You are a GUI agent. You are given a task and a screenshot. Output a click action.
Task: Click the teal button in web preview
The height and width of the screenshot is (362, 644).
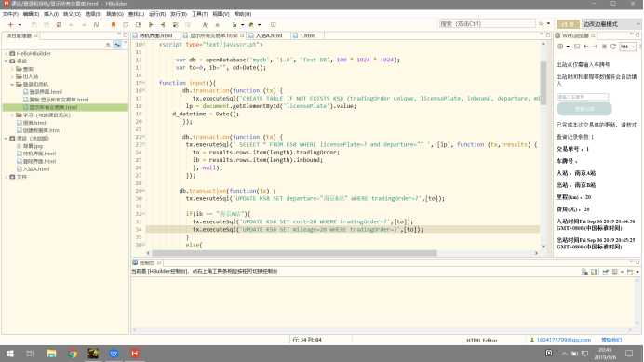[584, 109]
